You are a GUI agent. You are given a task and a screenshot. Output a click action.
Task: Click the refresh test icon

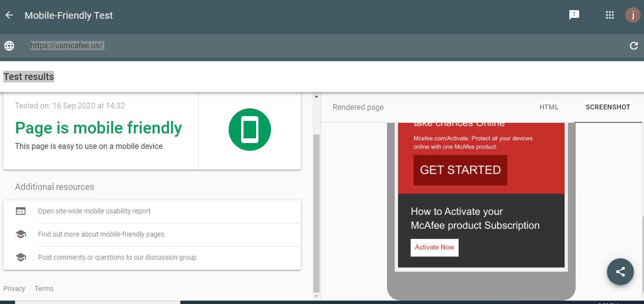pyautogui.click(x=634, y=46)
